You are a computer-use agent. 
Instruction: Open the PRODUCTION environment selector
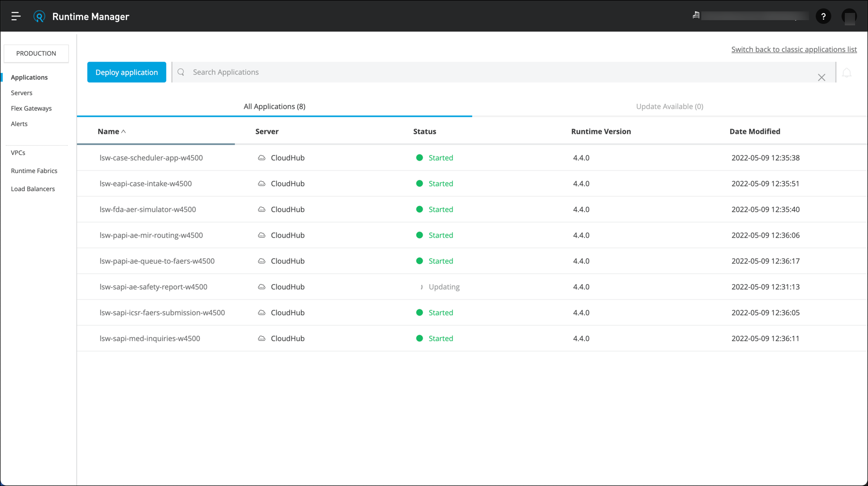(36, 53)
